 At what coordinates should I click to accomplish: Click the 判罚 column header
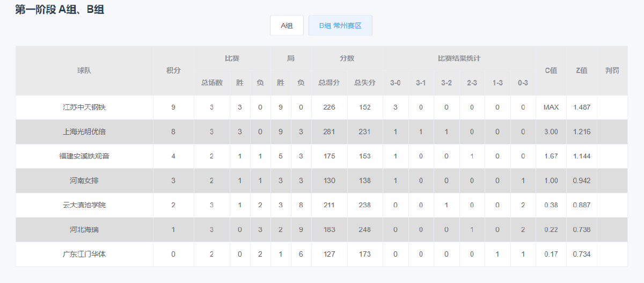612,70
